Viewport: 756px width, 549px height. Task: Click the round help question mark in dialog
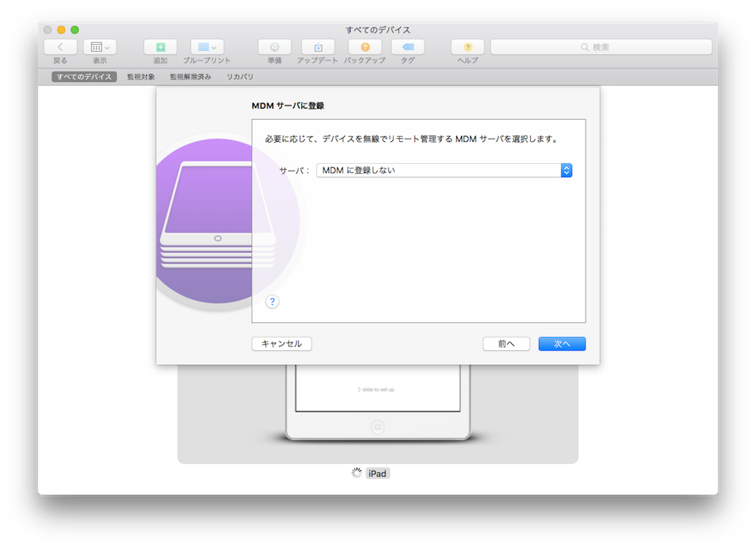click(272, 301)
